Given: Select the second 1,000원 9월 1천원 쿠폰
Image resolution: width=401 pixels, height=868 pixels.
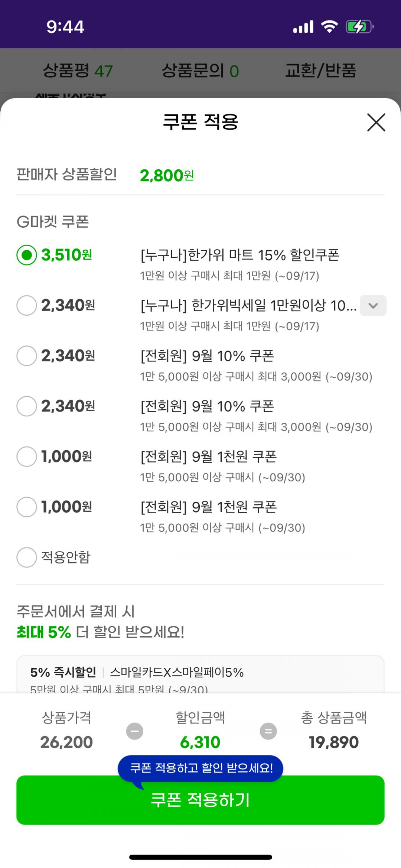Looking at the screenshot, I should point(27,507).
